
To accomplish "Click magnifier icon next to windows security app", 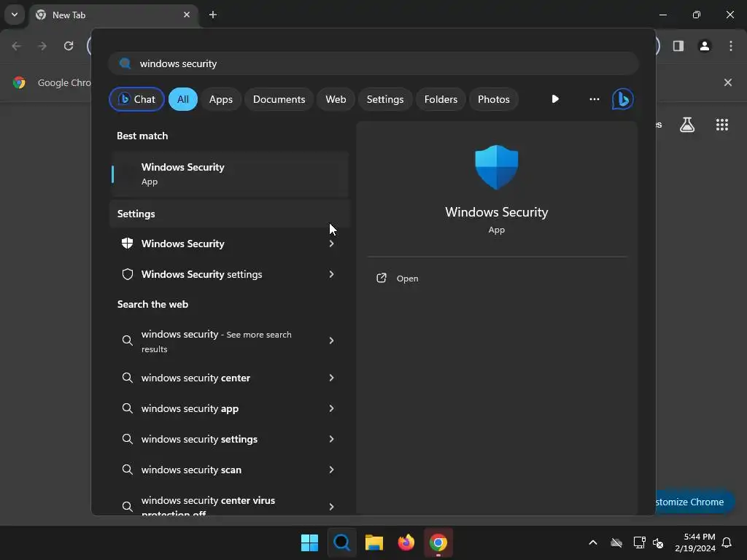I will (127, 408).
